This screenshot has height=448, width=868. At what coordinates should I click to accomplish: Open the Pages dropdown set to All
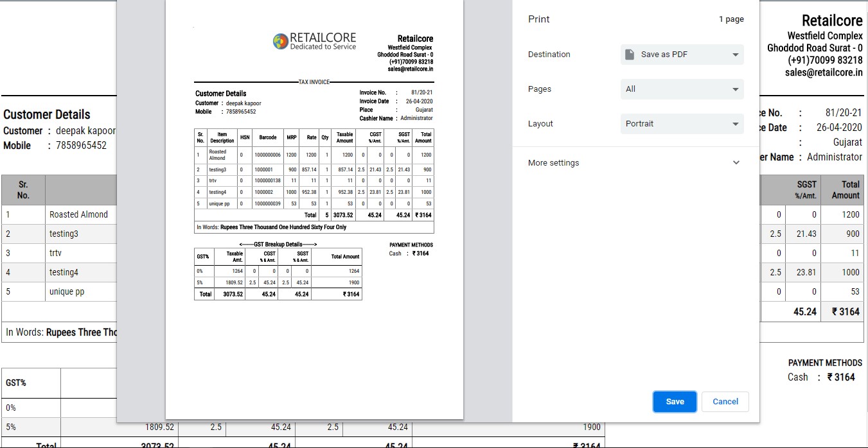682,89
